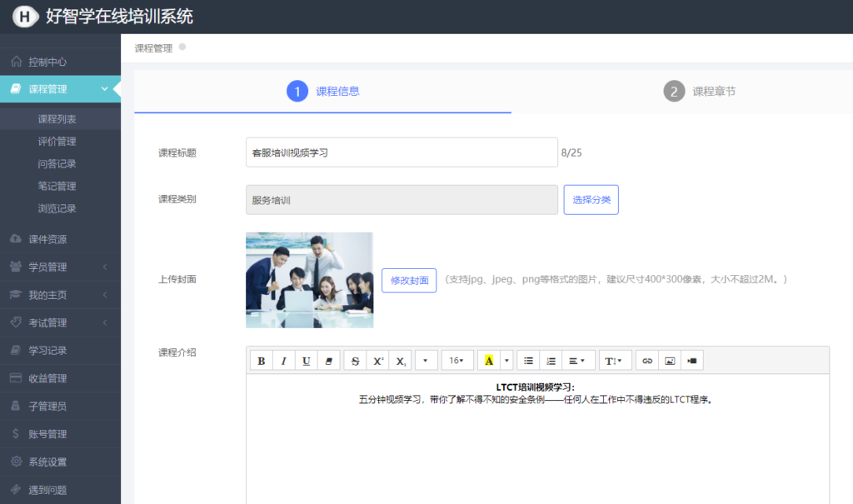Viewport: 853px width, 504px height.
Task: Click the person icon beside 子管理员
Action: (16, 406)
